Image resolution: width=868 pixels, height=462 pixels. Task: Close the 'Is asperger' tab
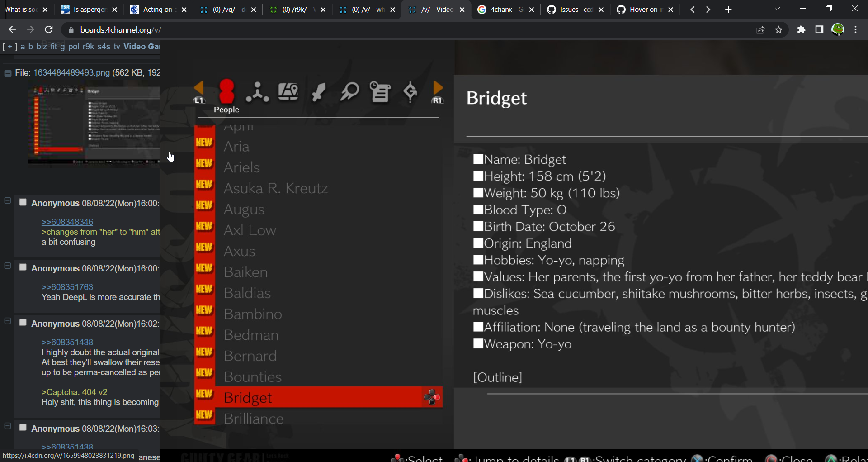[x=114, y=10]
